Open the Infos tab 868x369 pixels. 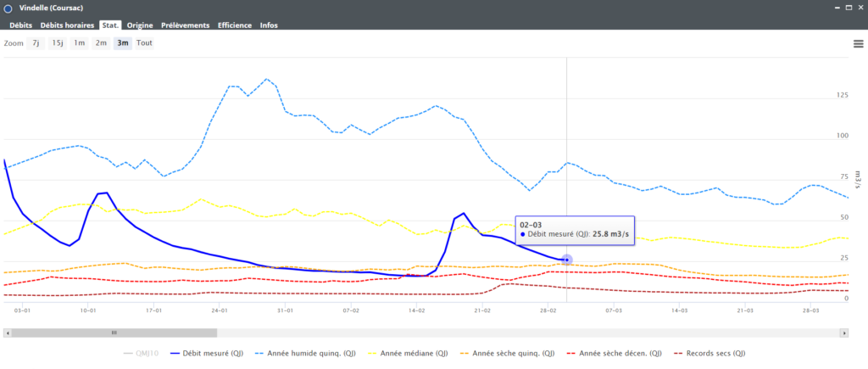(x=269, y=25)
